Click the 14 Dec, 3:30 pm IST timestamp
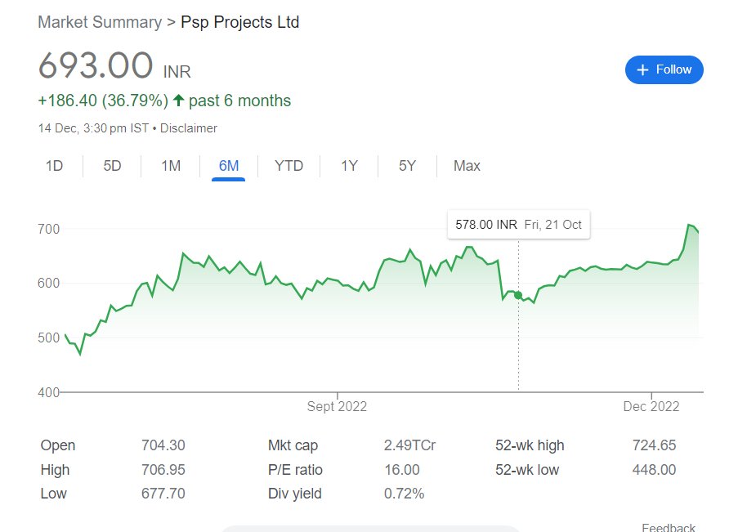756x532 pixels. (93, 128)
